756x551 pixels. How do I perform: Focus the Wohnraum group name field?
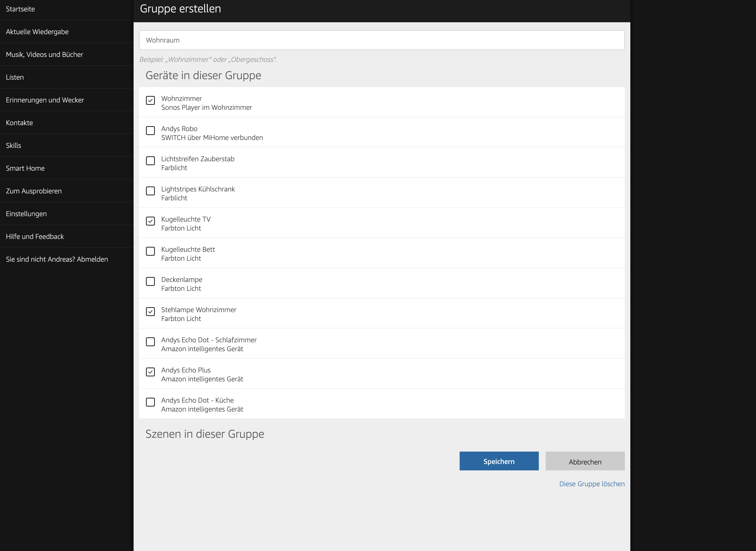point(382,40)
